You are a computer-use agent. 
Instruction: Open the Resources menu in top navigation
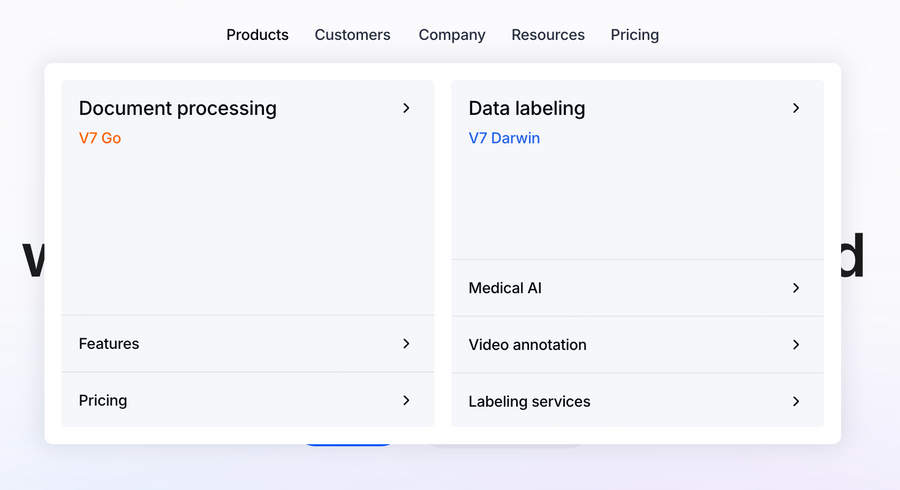548,35
